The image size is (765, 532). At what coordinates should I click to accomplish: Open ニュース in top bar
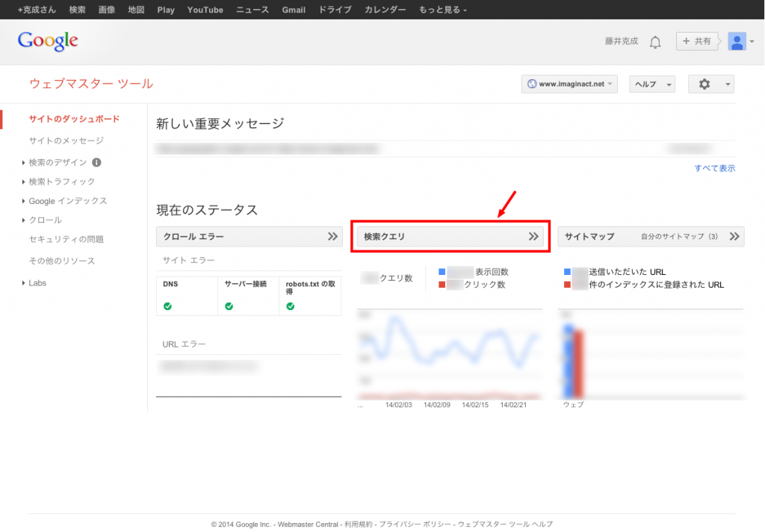tap(253, 10)
